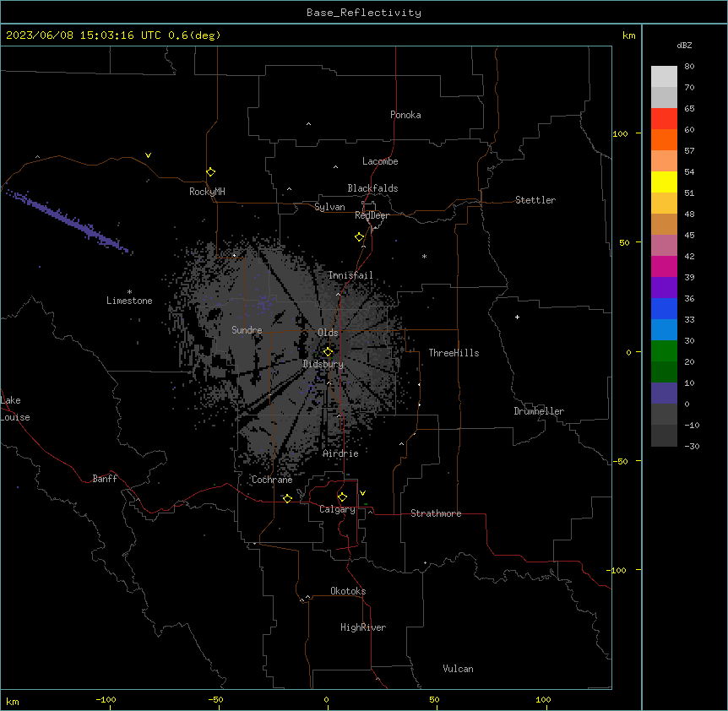Image resolution: width=728 pixels, height=711 pixels.
Task: Click the yellow station marker near RockyMH
Action: point(210,172)
